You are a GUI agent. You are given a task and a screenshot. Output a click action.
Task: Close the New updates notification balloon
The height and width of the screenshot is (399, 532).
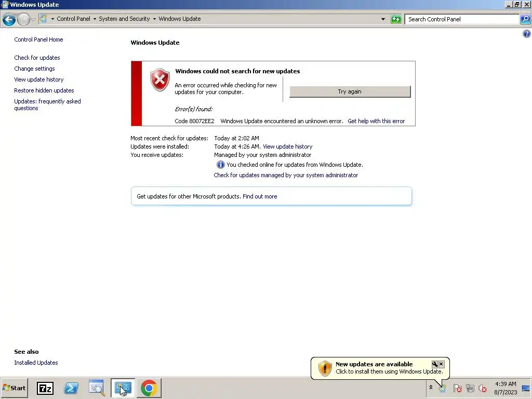441,364
